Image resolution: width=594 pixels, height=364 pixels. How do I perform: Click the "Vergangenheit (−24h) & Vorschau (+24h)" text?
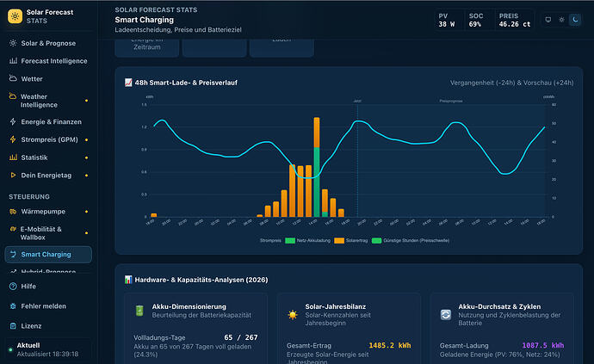pyautogui.click(x=511, y=83)
